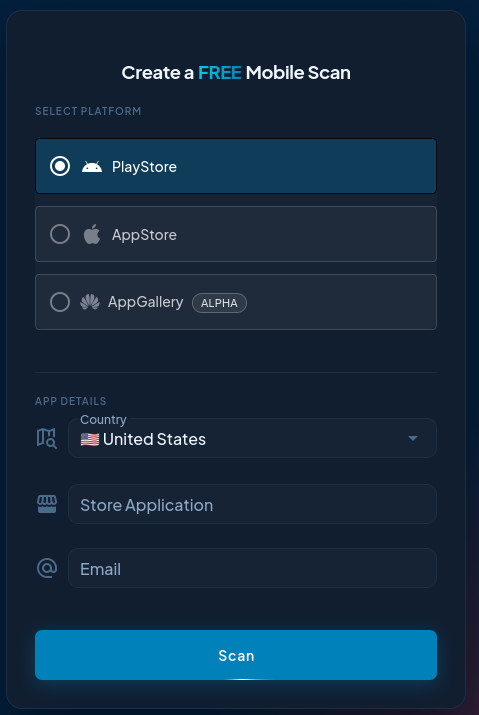Select the PlayStore radio button

coord(60,166)
